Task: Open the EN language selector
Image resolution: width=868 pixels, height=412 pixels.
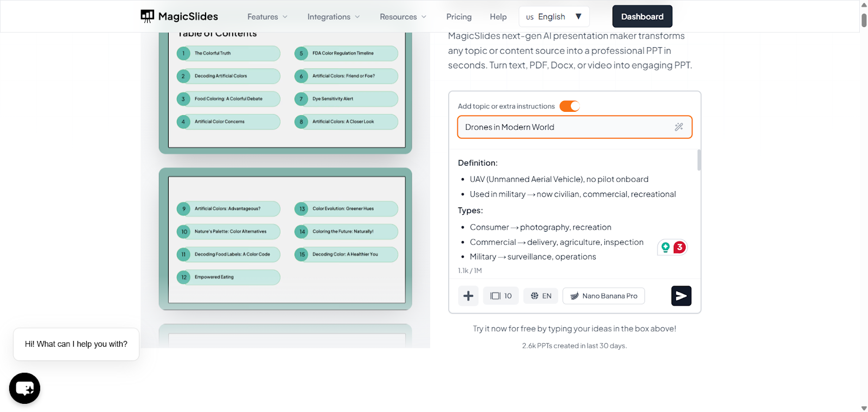Action: click(x=541, y=296)
